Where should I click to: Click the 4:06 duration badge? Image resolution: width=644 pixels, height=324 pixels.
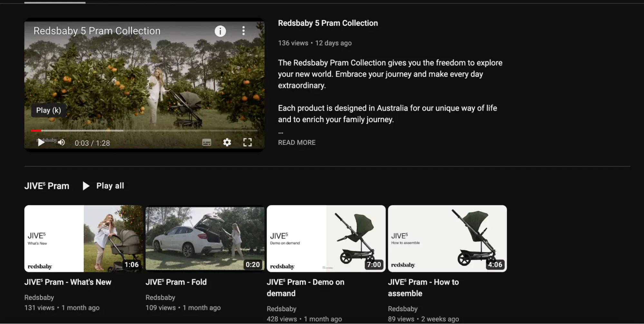pos(495,265)
